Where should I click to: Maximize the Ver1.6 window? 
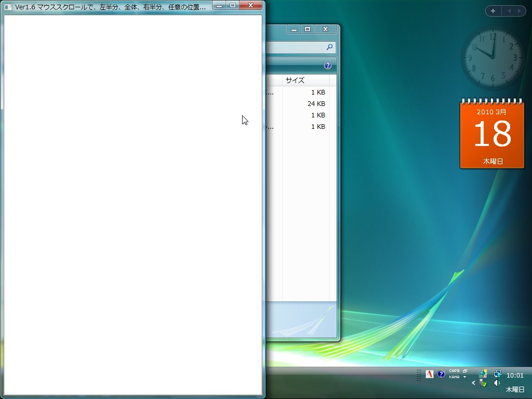pyautogui.click(x=233, y=5)
